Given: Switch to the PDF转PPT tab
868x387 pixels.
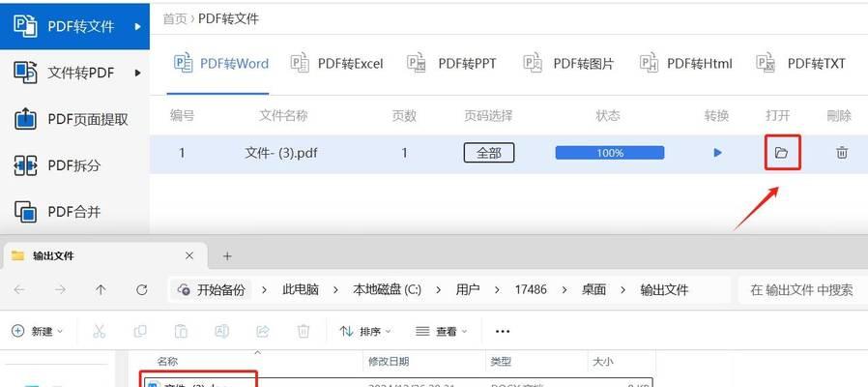Looking at the screenshot, I should pyautogui.click(x=451, y=64).
